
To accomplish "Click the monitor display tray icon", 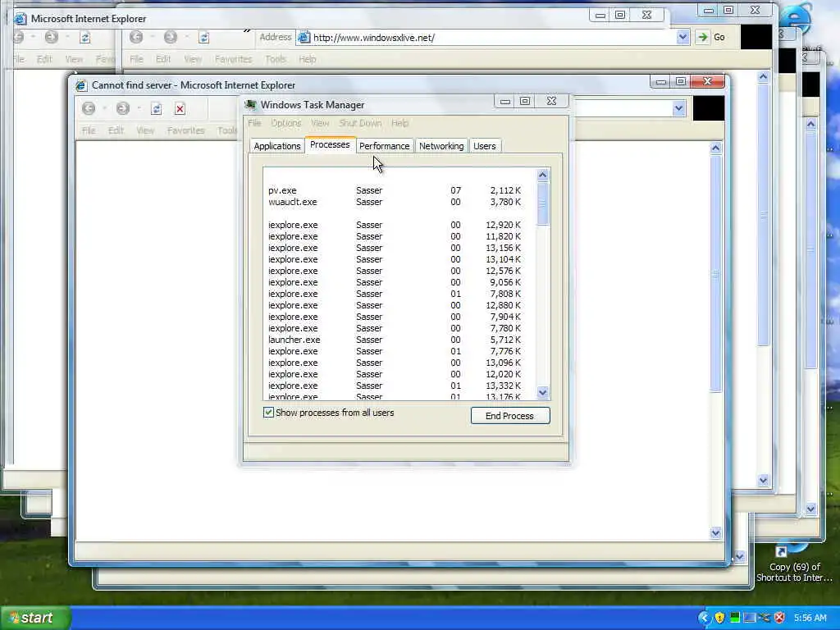I will 750,618.
